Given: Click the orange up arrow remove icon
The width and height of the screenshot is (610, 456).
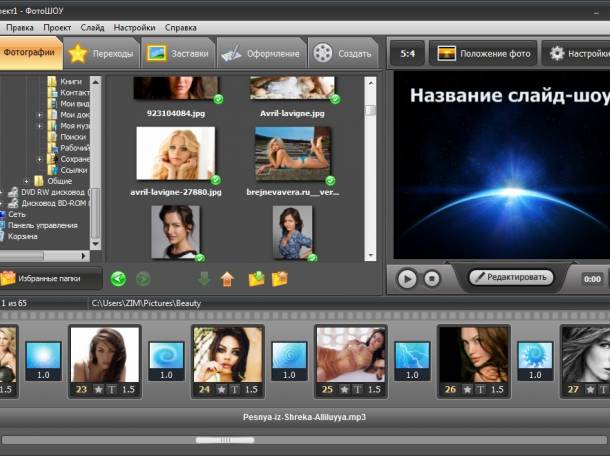Looking at the screenshot, I should [228, 279].
